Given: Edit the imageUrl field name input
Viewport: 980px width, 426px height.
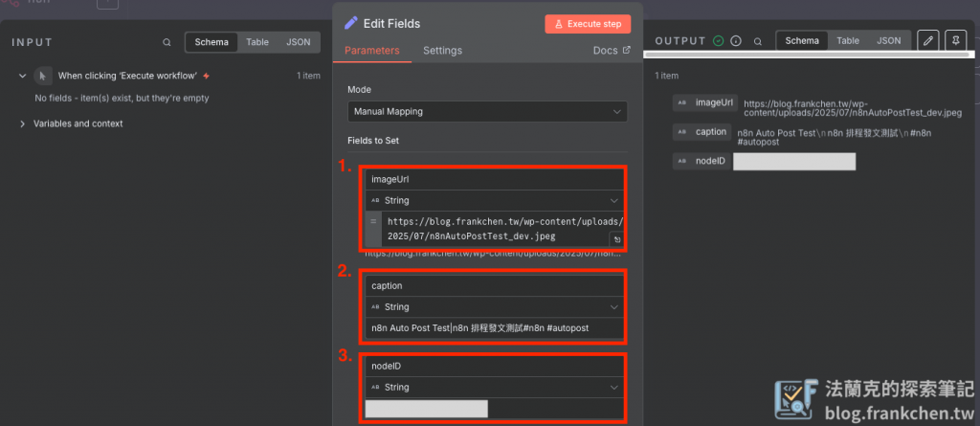Looking at the screenshot, I should click(495, 180).
